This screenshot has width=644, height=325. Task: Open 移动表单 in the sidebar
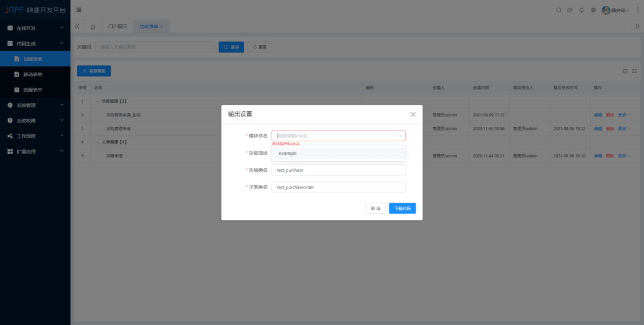33,75
